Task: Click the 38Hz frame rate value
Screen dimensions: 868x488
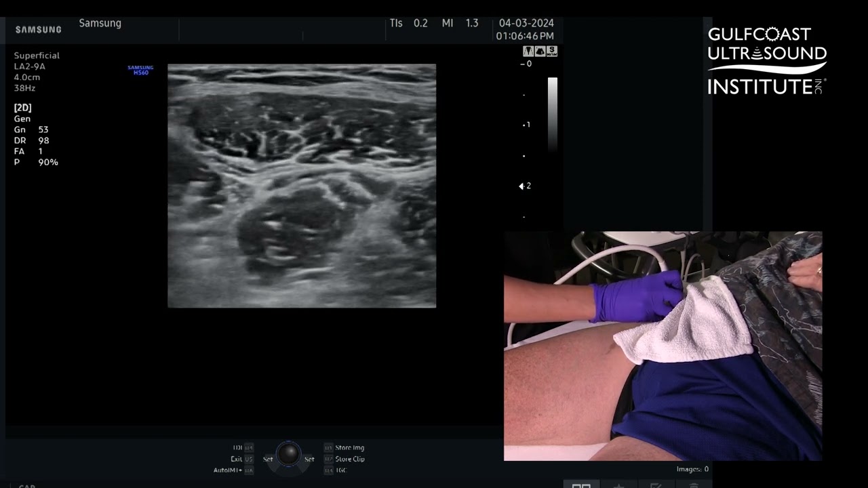Action: (24, 88)
